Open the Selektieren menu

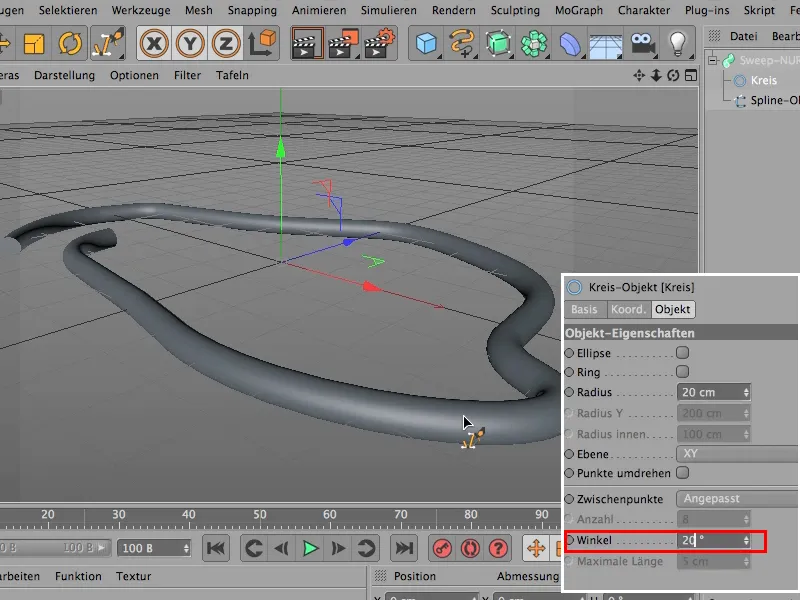click(68, 10)
